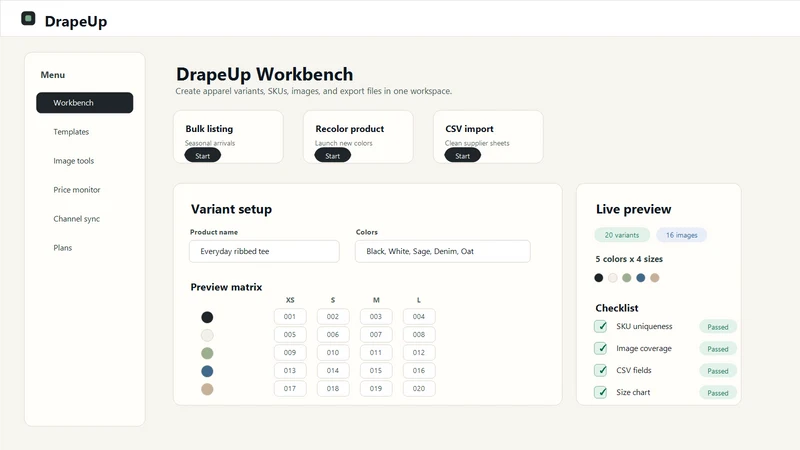
Task: Select SKU cell 016
Action: click(419, 370)
